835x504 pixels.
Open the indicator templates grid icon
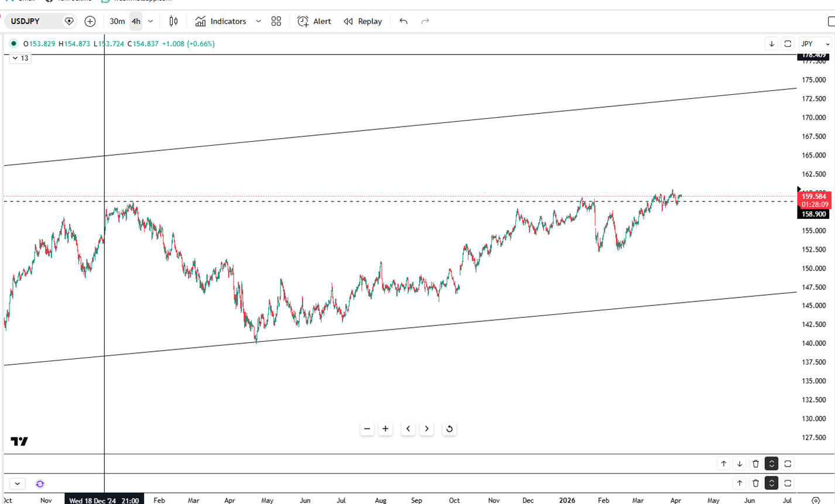(276, 22)
